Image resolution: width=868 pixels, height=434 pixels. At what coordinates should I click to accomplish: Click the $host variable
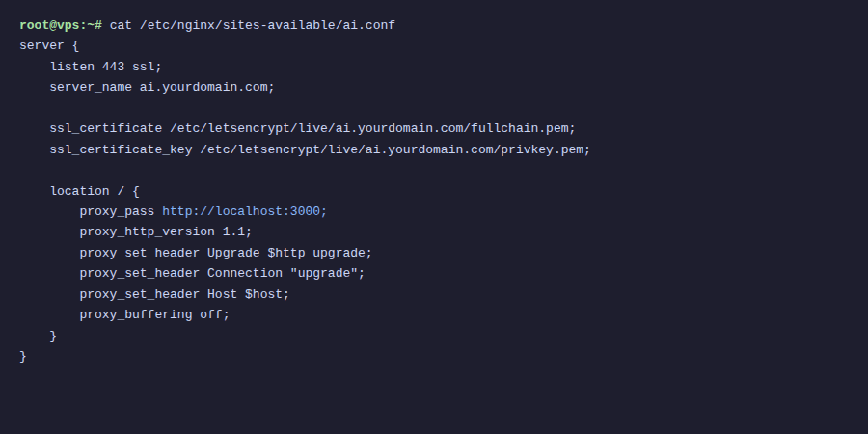[267, 294]
